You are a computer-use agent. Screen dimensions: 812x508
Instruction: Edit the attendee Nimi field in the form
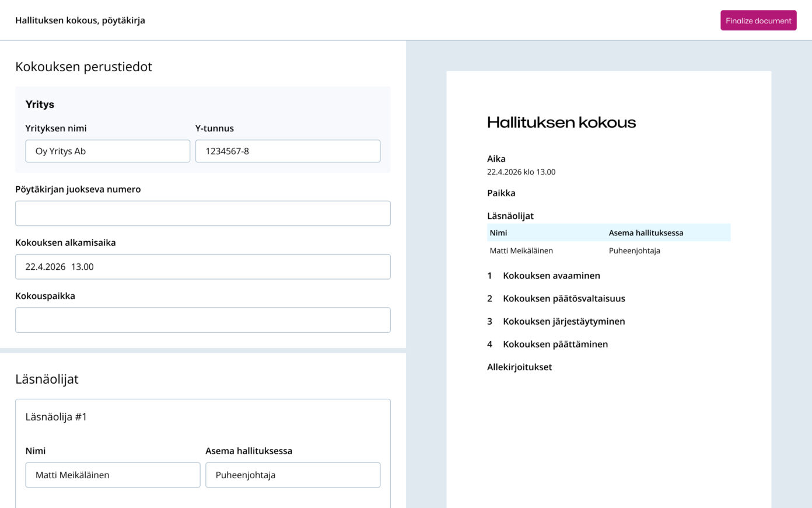coord(113,475)
